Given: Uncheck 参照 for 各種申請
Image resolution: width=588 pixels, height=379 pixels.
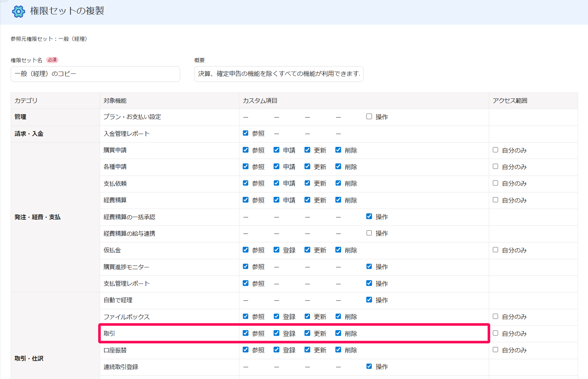Looking at the screenshot, I should pyautogui.click(x=246, y=166).
